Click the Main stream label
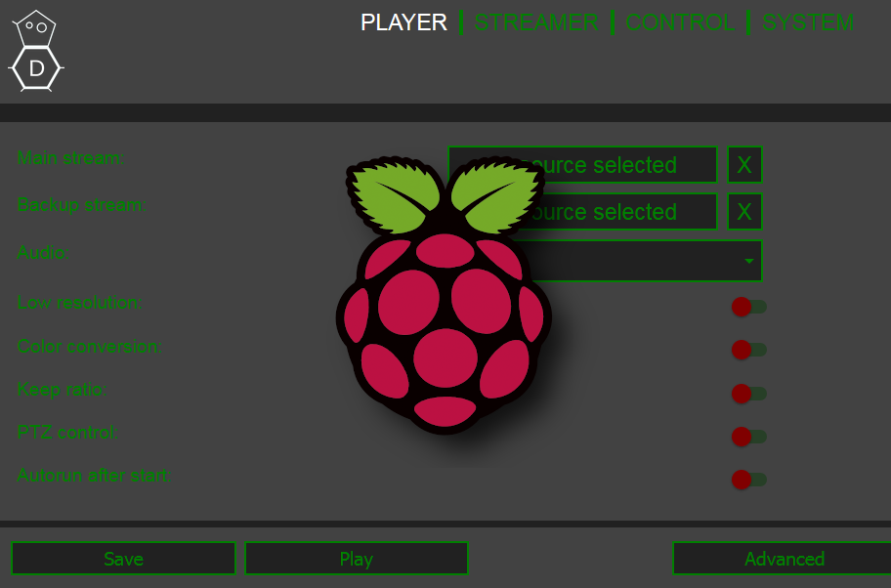The height and width of the screenshot is (588, 891). pos(70,158)
